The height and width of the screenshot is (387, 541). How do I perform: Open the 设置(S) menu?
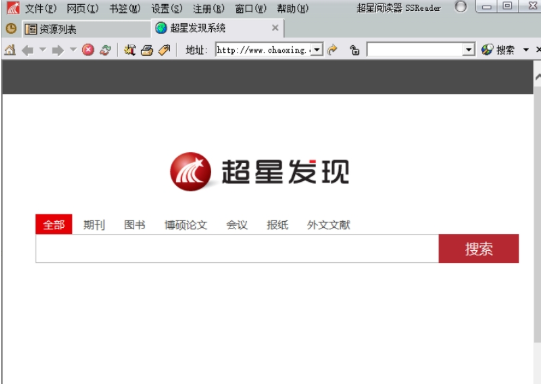point(167,8)
